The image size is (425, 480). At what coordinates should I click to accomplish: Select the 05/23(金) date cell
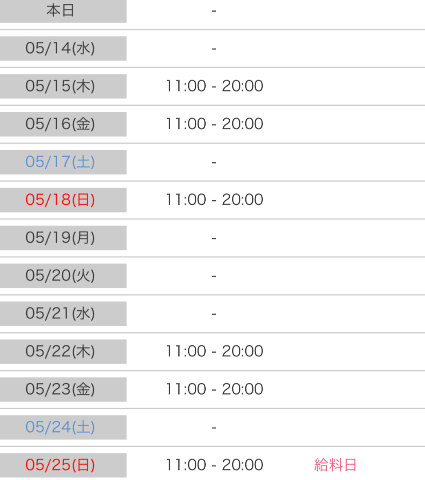pos(63,389)
